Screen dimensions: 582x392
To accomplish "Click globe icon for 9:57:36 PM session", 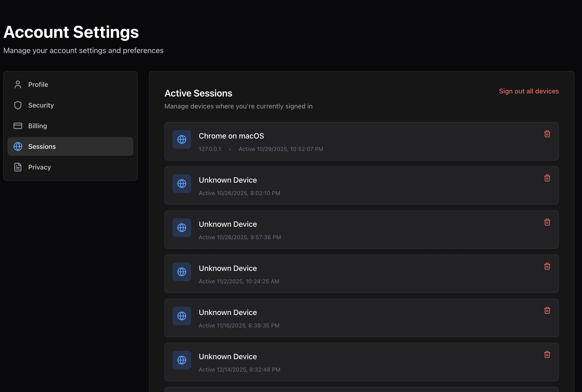I will (x=182, y=228).
